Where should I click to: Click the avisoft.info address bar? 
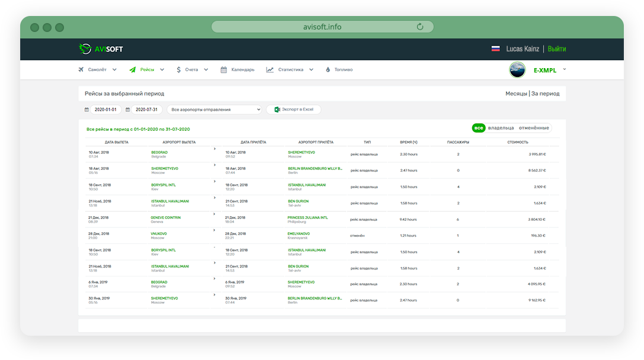point(322,27)
